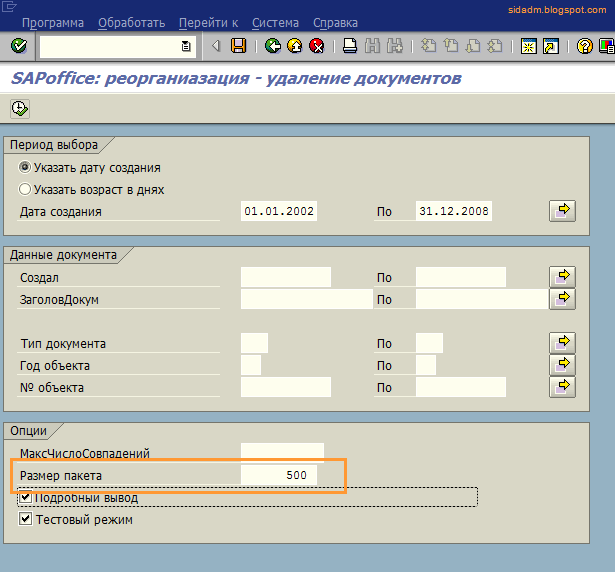Click the yellow Help question mark icon

coord(584,46)
